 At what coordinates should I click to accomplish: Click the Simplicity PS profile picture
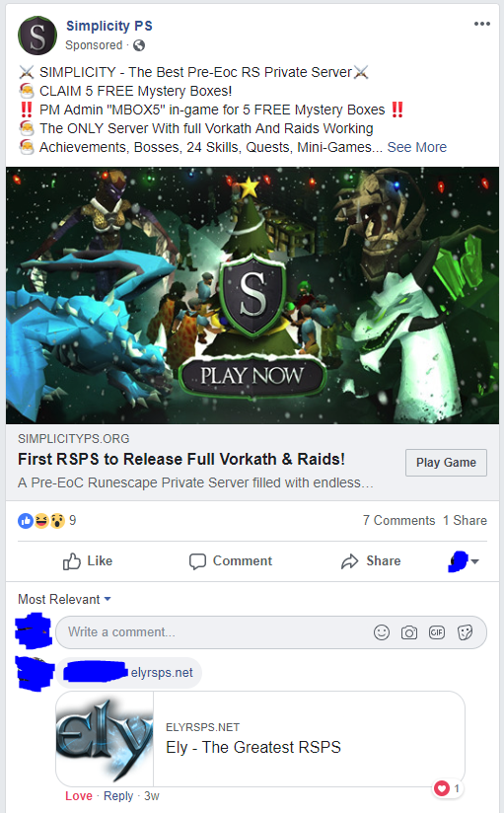coord(37,36)
